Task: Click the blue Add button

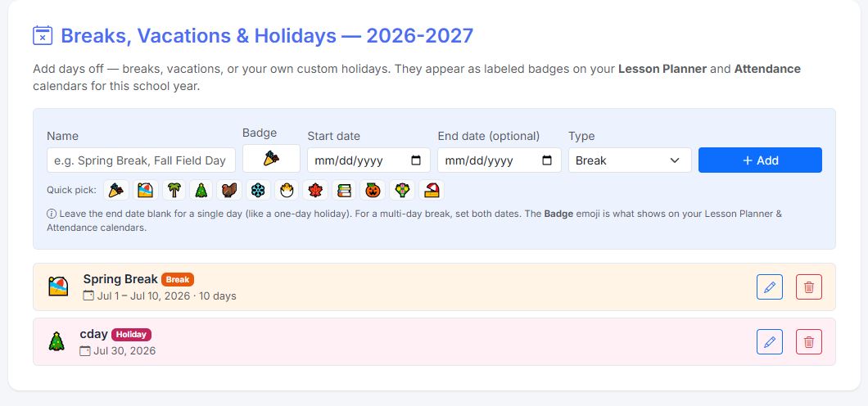Action: [760, 160]
